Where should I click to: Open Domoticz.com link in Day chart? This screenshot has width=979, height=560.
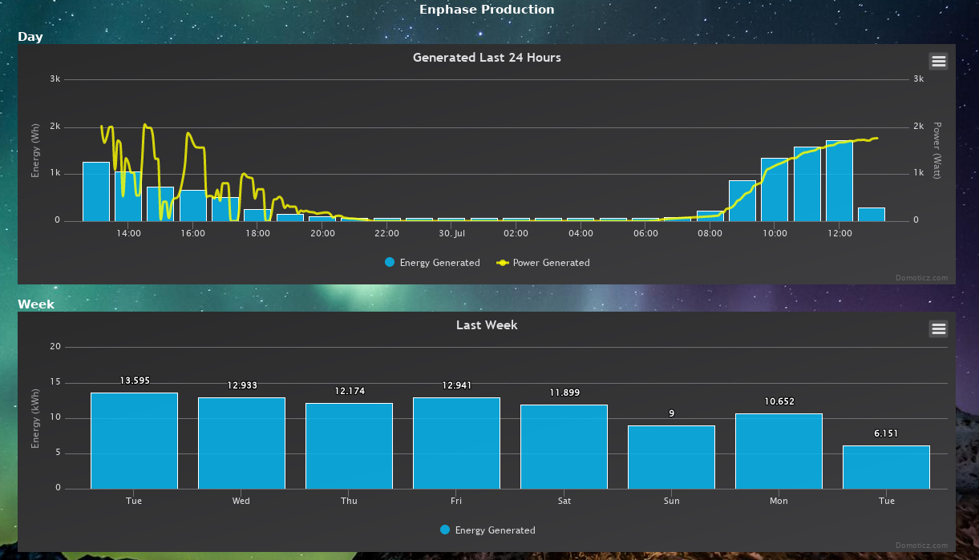pyautogui.click(x=921, y=278)
